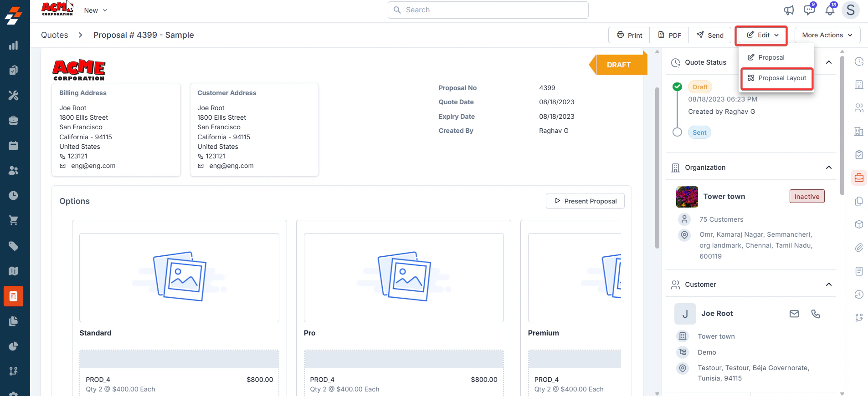Open the tools wrench sidebar icon
The height and width of the screenshot is (396, 868).
[x=14, y=95]
